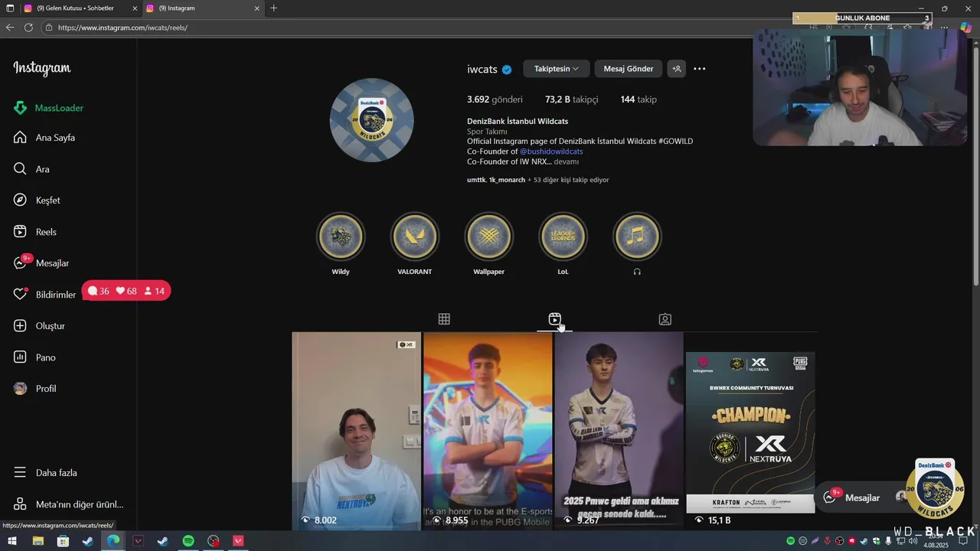Click the similar accounts suggestion icon
This screenshot has height=551, width=980.
[676, 69]
